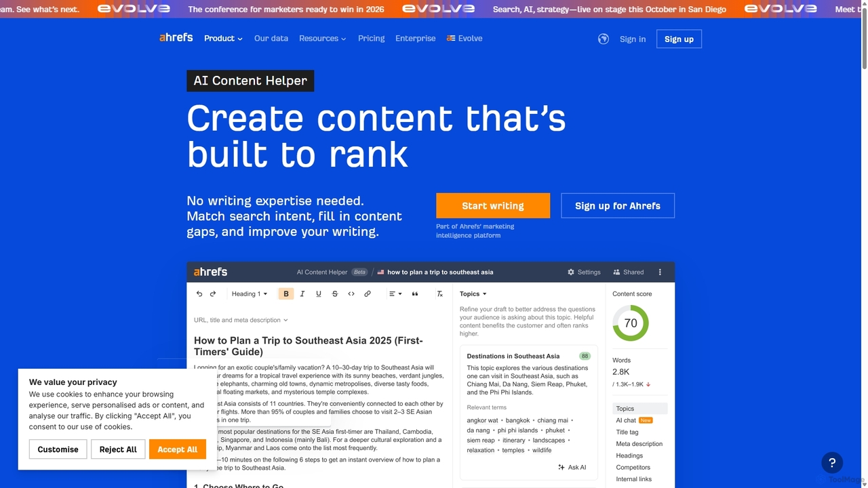Viewport: 868px width, 488px height.
Task: Click the clear formatting icon
Action: [x=439, y=293]
